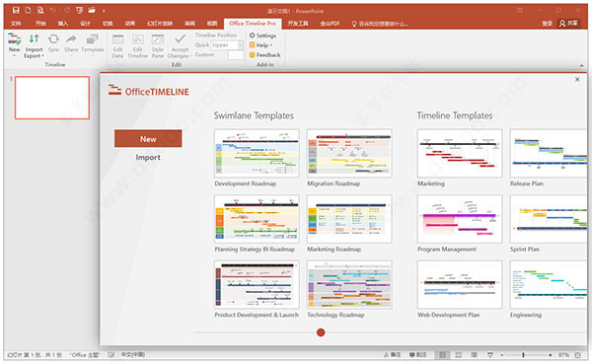Click the 共享 Share button
This screenshot has height=364, width=592.
click(569, 24)
